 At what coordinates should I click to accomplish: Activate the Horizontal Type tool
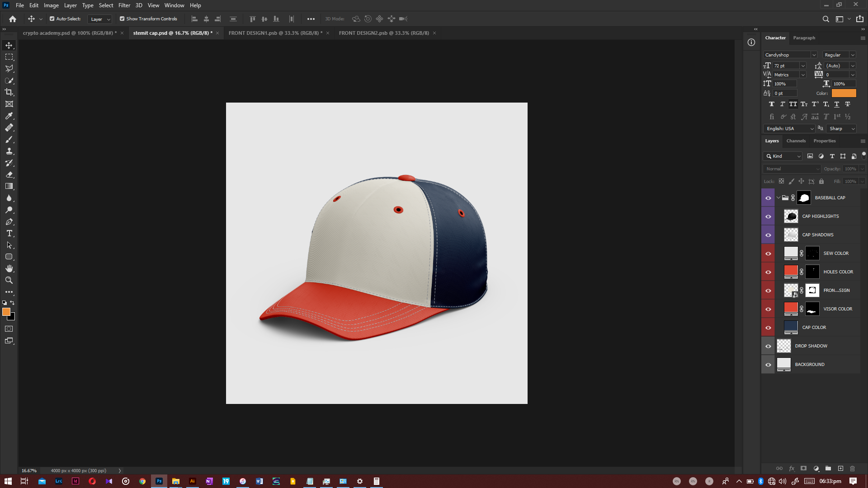coord(9,234)
